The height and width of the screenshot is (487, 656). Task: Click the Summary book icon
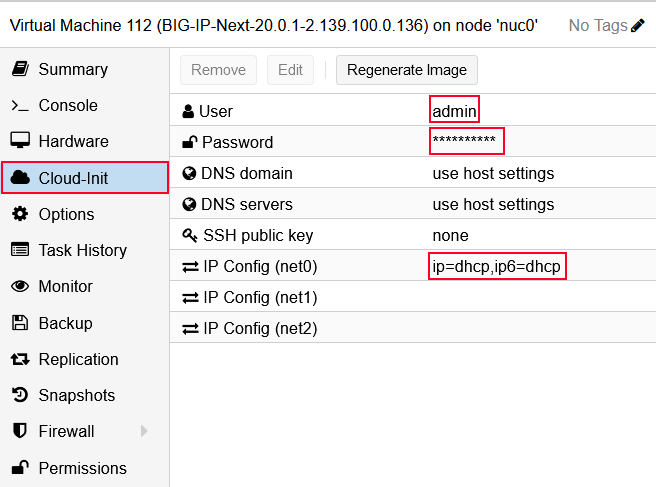pos(19,69)
